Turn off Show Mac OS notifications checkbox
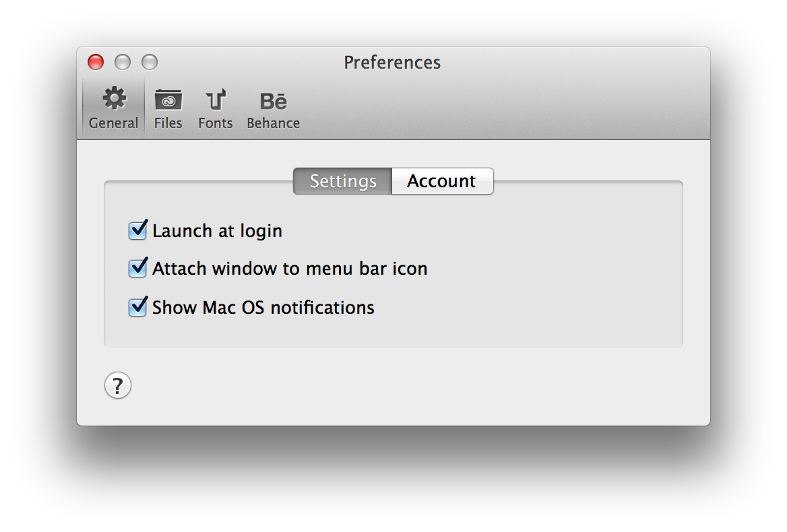 137,306
